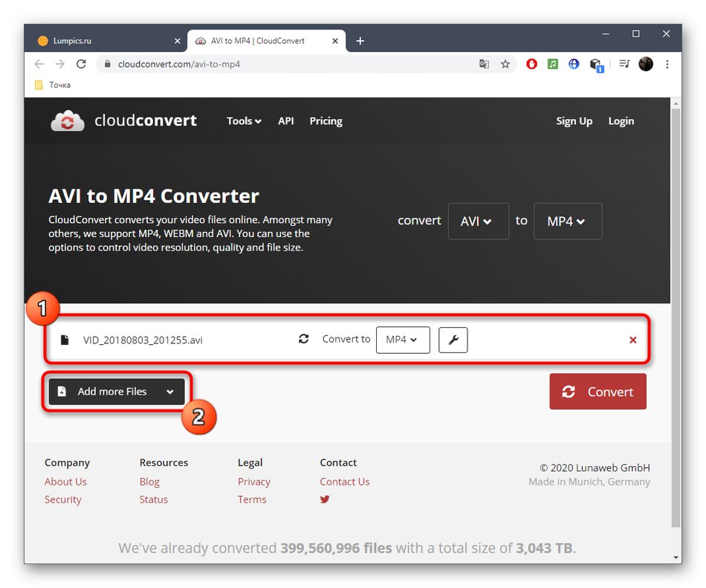
Task: Click the 399,560,996 files statistic text
Action: pos(337,549)
